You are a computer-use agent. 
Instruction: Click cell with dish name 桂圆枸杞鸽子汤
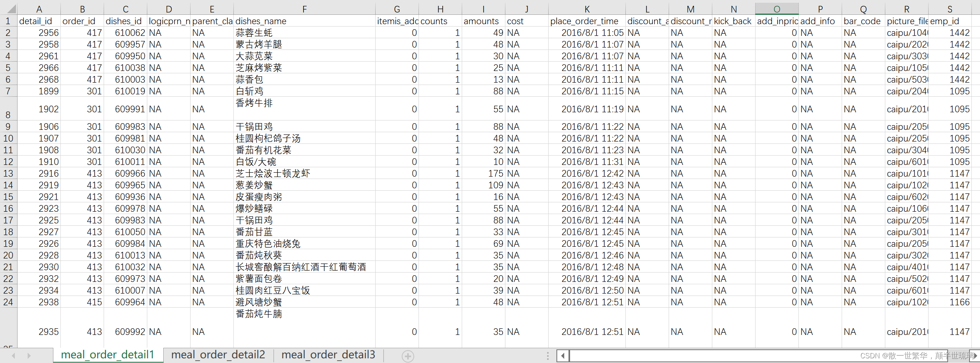click(x=304, y=138)
